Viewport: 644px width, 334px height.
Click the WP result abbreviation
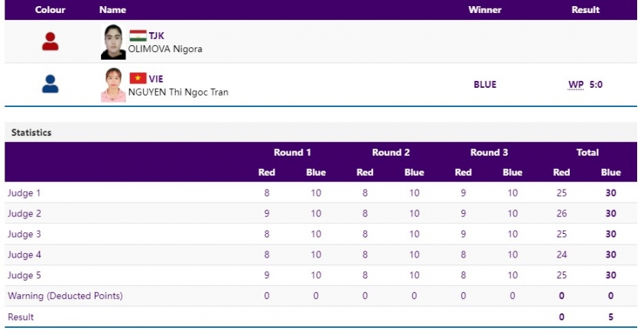click(576, 85)
